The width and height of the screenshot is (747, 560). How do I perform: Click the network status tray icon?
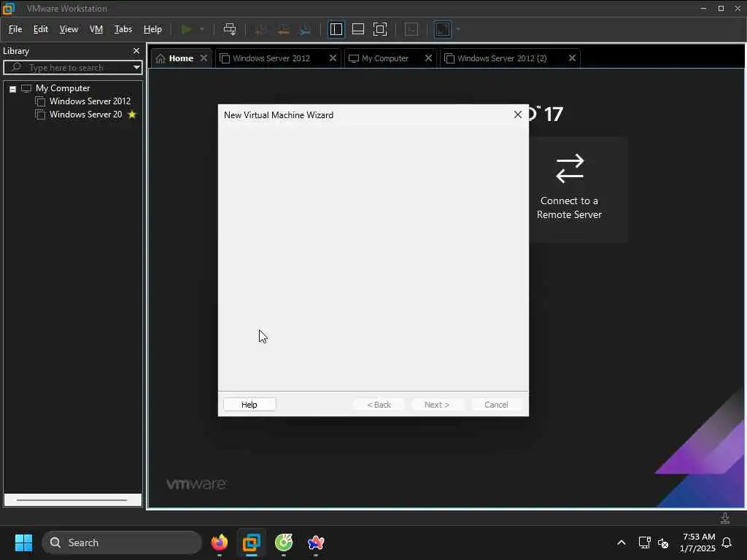(644, 542)
